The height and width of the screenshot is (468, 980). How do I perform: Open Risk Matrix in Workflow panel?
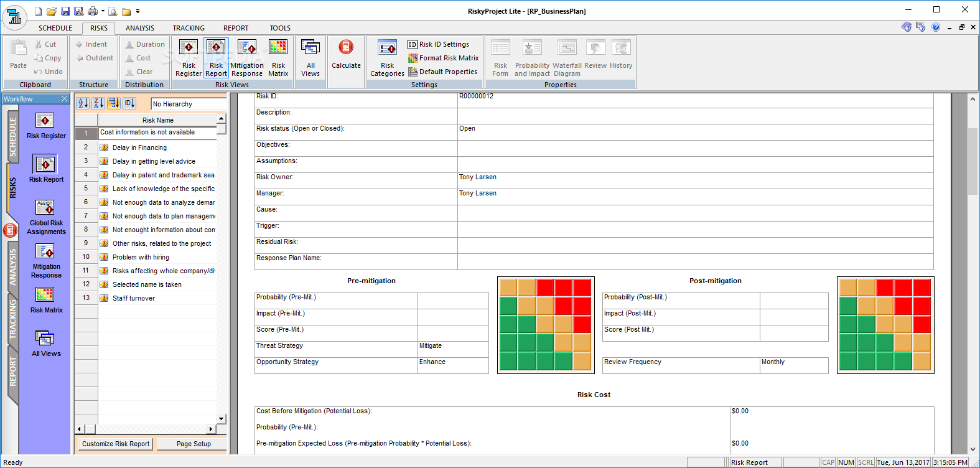coord(46,300)
